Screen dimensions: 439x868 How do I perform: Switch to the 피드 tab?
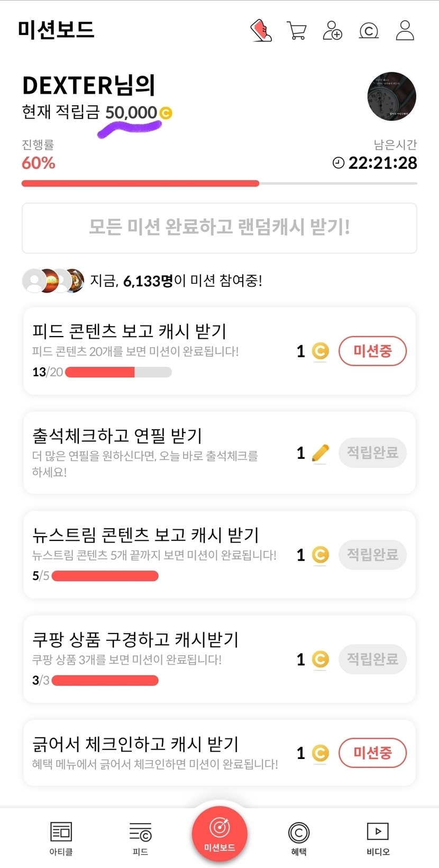(140, 838)
